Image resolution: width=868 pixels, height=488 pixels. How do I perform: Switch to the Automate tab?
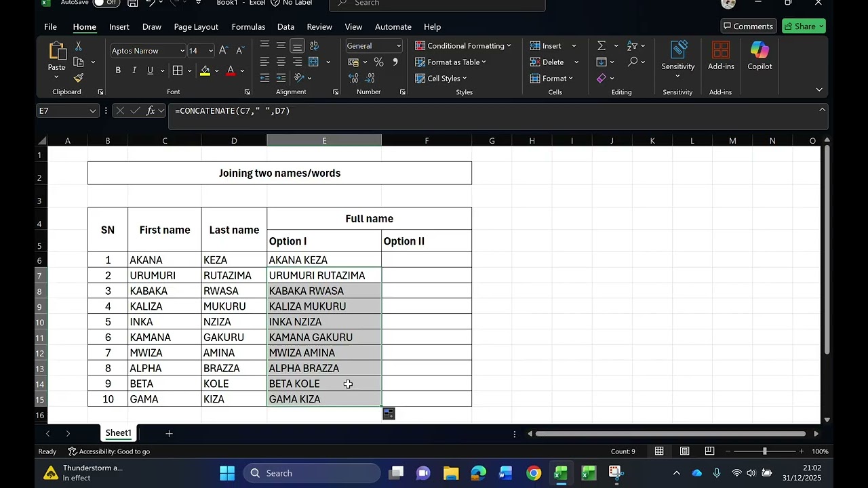[393, 26]
